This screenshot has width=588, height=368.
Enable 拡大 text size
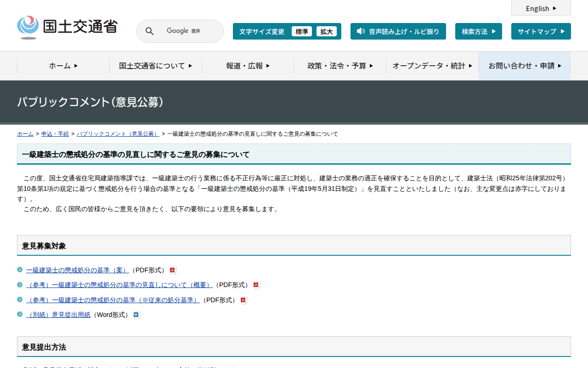coord(327,31)
